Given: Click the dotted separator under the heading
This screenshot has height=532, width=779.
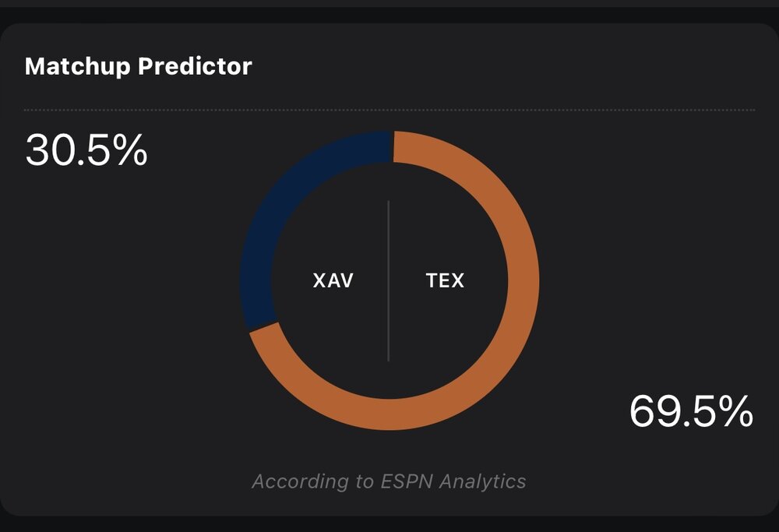Looking at the screenshot, I should point(389,110).
